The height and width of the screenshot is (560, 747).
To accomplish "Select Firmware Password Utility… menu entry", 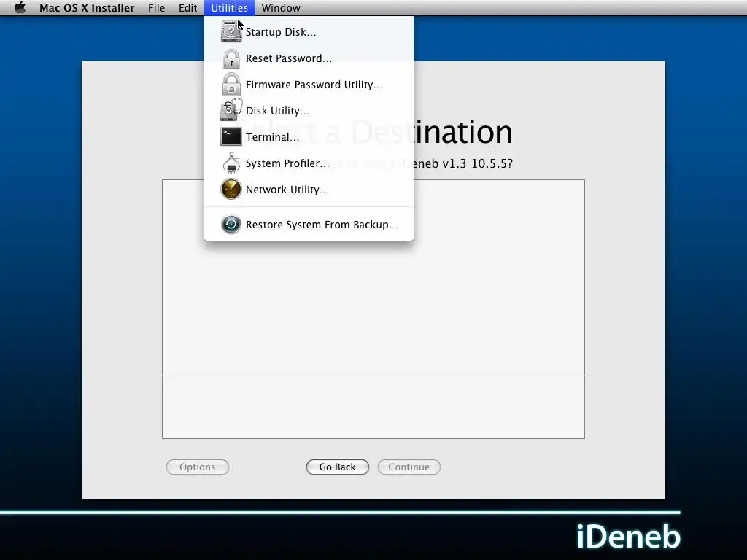I will pos(309,85).
